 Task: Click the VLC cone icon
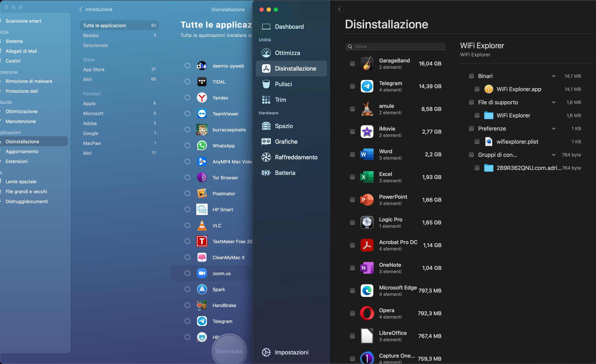202,225
